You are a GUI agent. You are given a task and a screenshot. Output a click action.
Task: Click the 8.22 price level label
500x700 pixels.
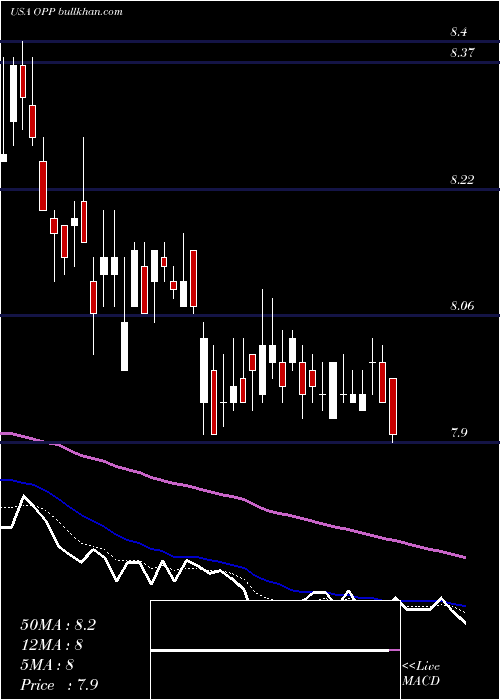click(x=462, y=180)
